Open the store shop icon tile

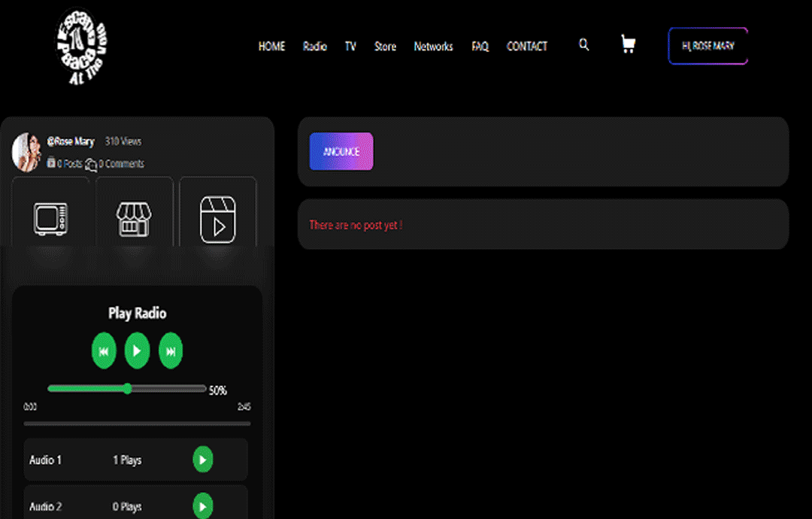pos(134,219)
